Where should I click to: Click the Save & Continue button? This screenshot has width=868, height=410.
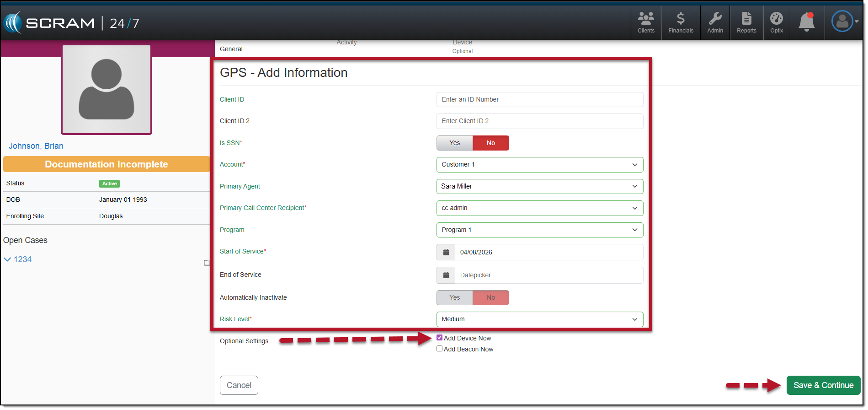tap(823, 385)
